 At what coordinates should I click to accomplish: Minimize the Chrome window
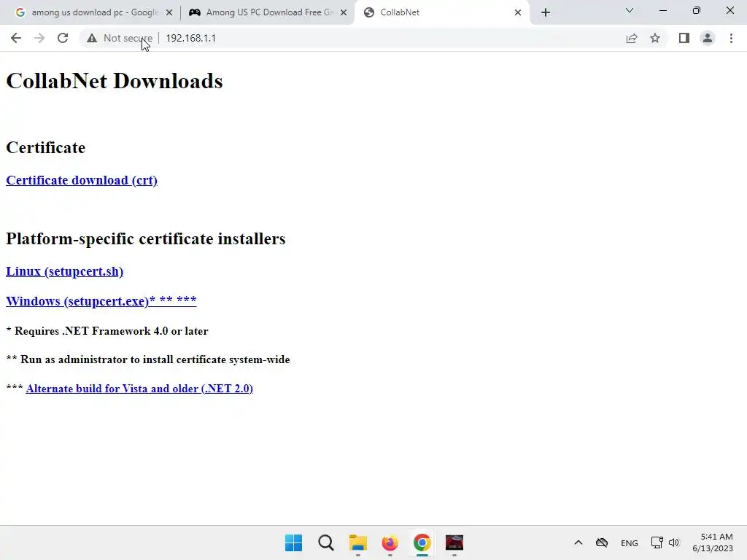pyautogui.click(x=662, y=10)
